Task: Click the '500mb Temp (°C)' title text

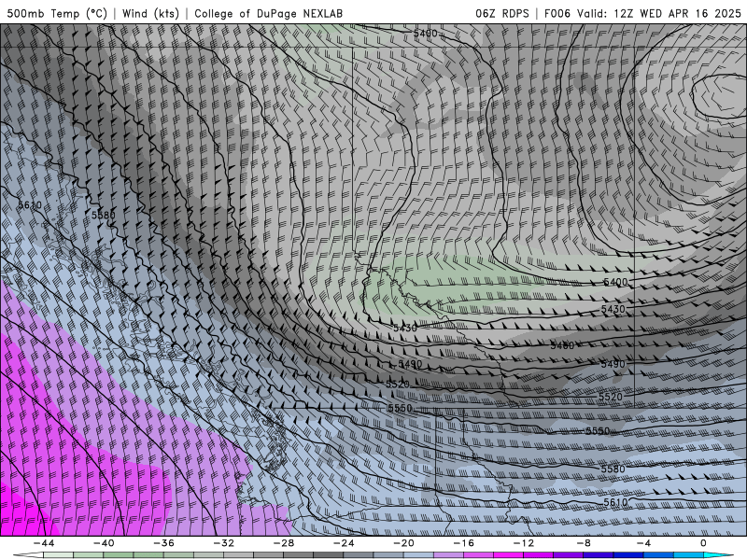Action: click(57, 13)
